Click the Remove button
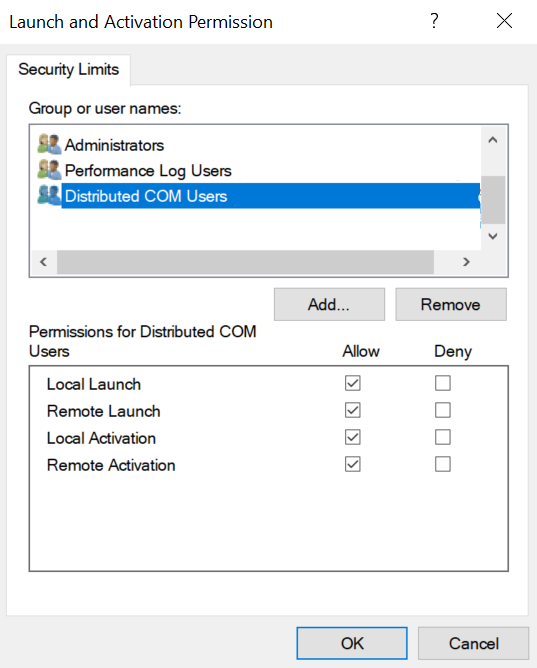 [451, 305]
